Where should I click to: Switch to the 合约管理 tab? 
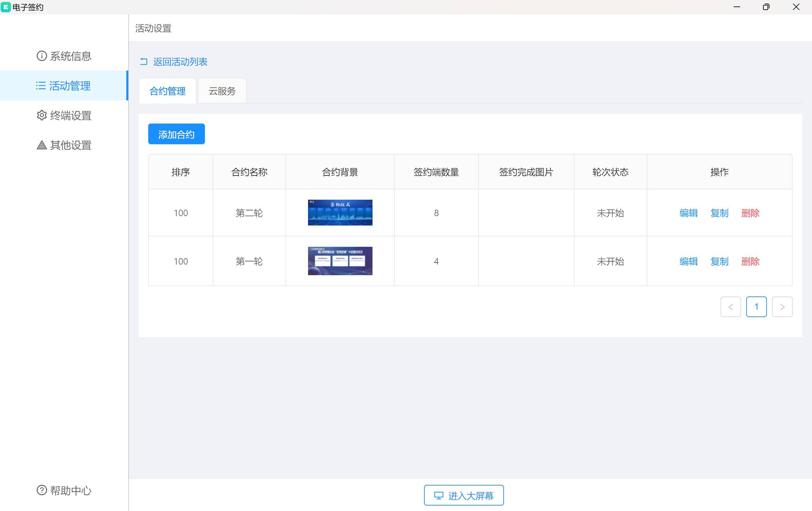coord(167,91)
